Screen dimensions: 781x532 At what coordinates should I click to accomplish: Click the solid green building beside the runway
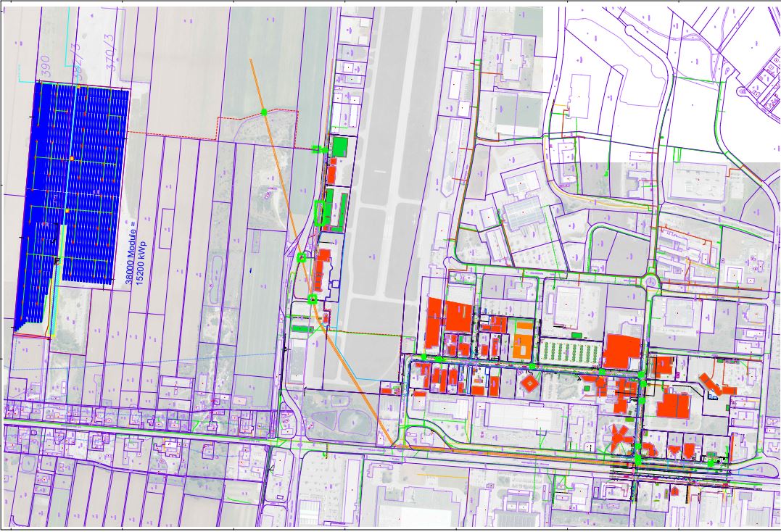339,147
